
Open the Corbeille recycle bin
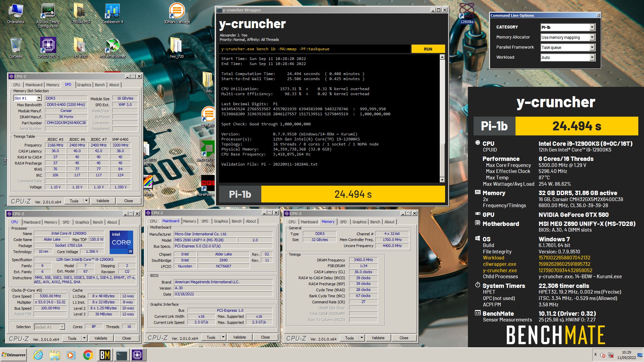(x=16, y=48)
